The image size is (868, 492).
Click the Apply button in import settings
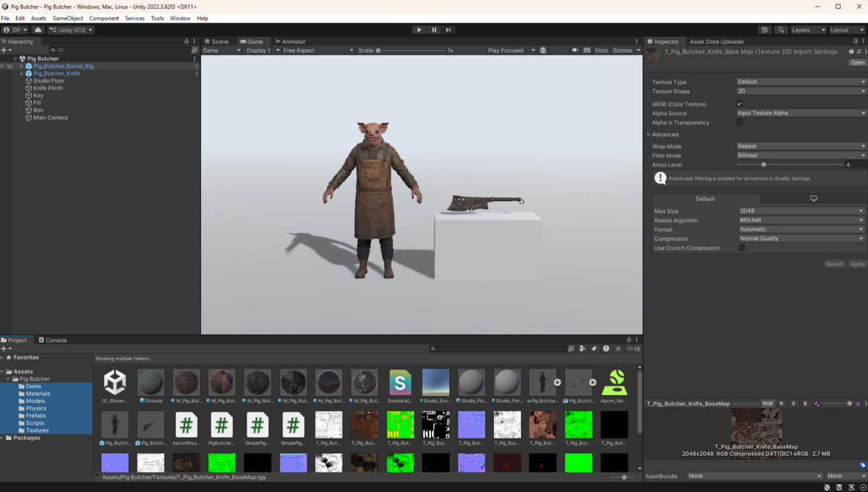pos(857,264)
